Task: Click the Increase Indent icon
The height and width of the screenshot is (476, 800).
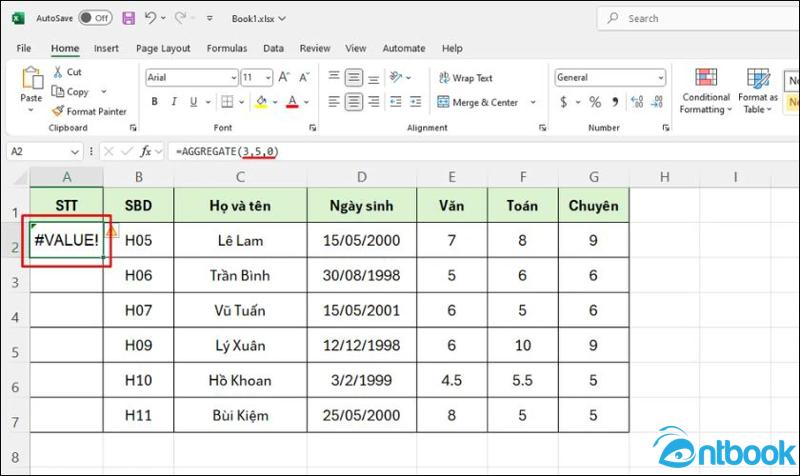Action: pos(416,102)
